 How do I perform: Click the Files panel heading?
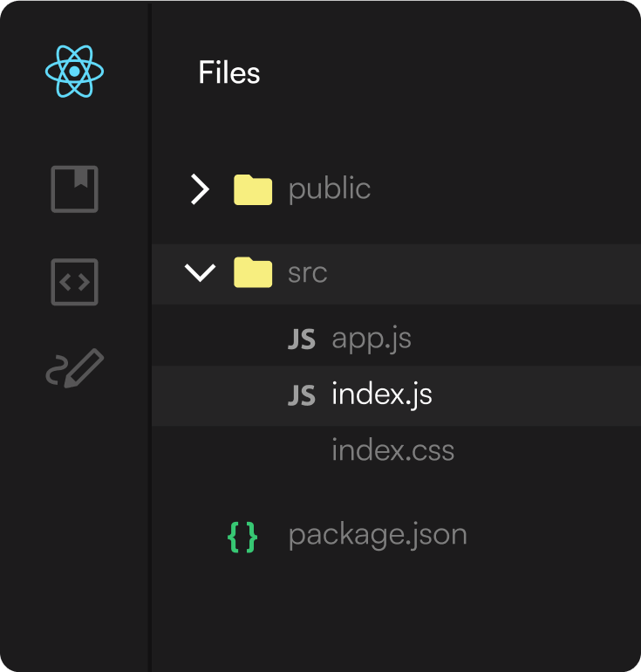pos(229,72)
